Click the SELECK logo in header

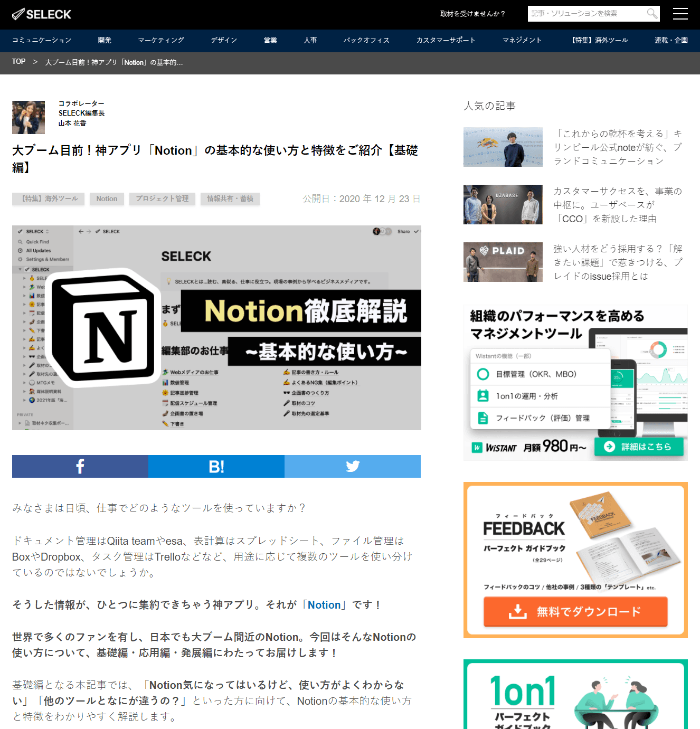pyautogui.click(x=42, y=14)
